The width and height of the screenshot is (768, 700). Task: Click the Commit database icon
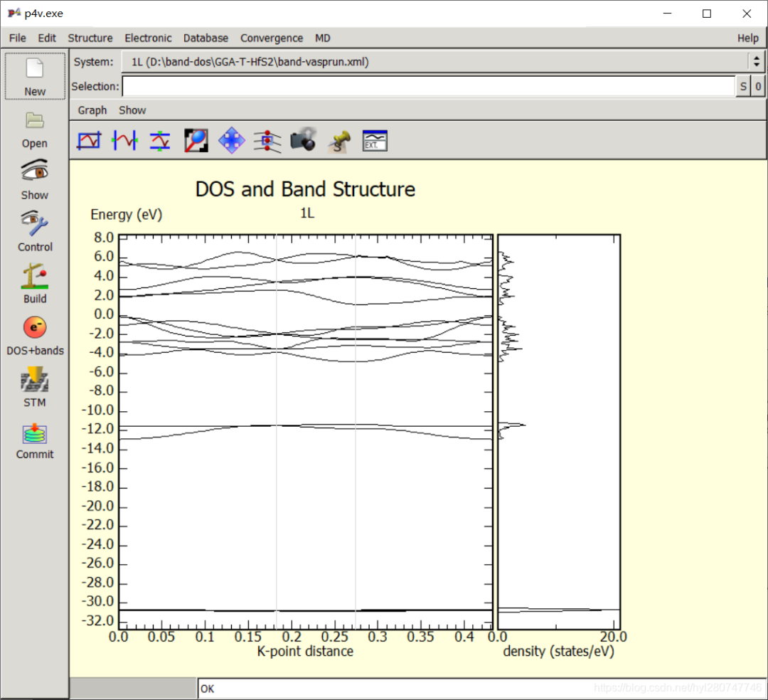pyautogui.click(x=35, y=433)
